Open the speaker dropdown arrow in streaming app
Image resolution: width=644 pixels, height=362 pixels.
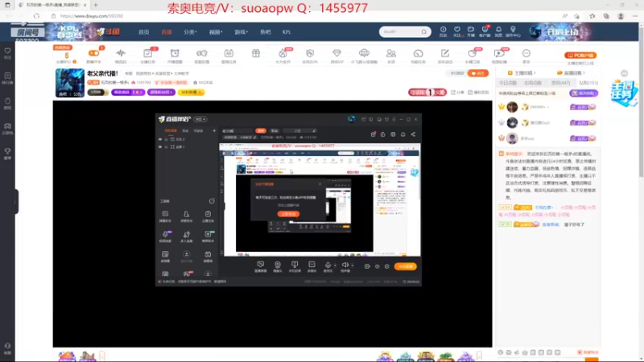(353, 265)
